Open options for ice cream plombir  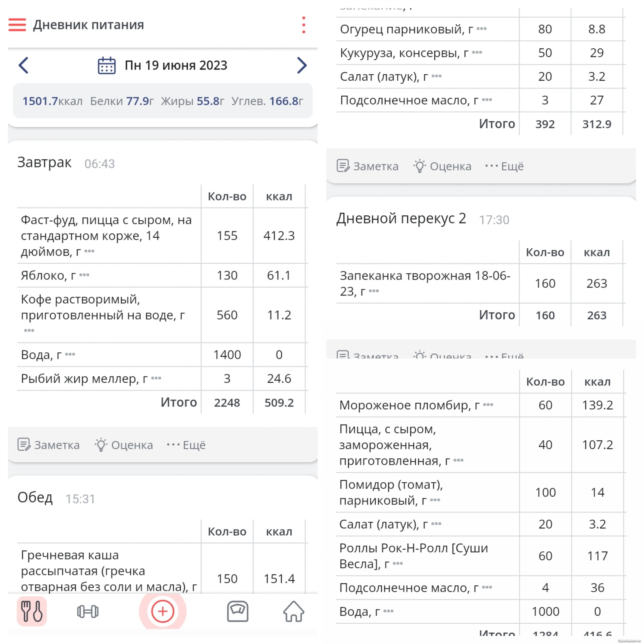click(x=488, y=405)
